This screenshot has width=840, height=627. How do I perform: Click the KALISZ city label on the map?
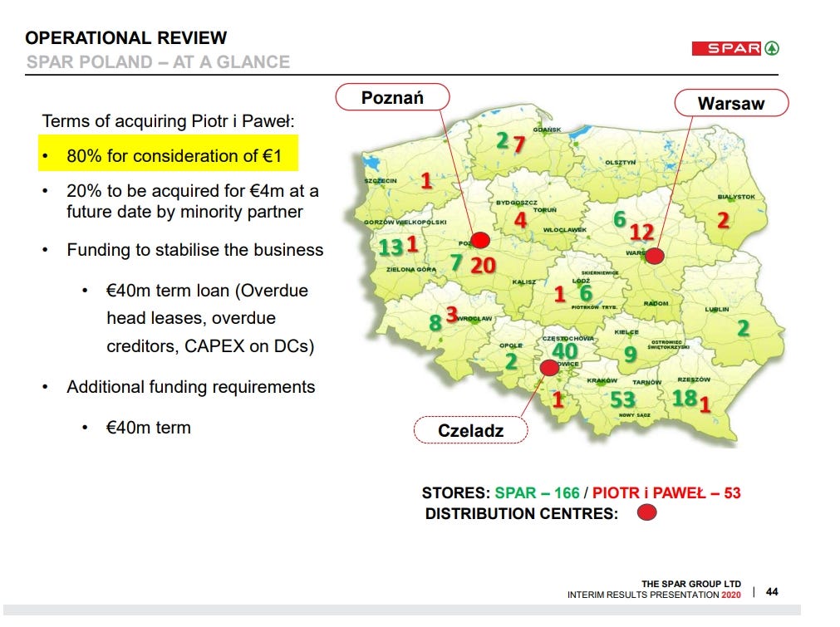[524, 282]
